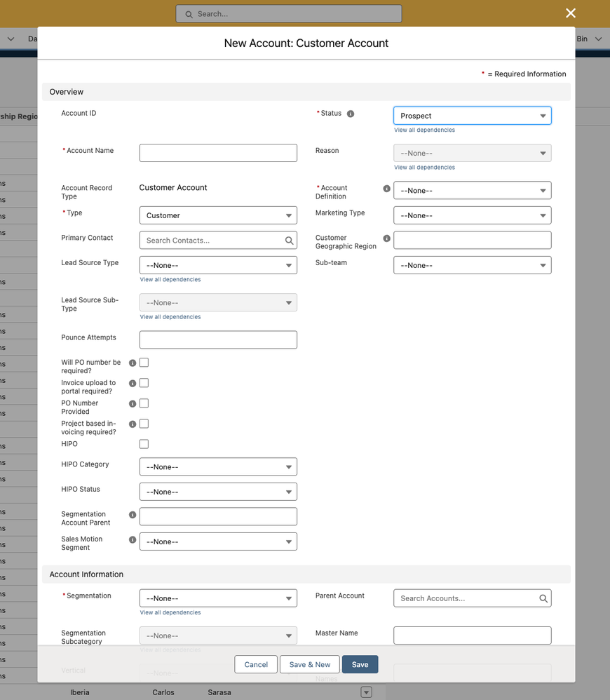
Task: Open View all dependencies under Status
Action: point(424,130)
